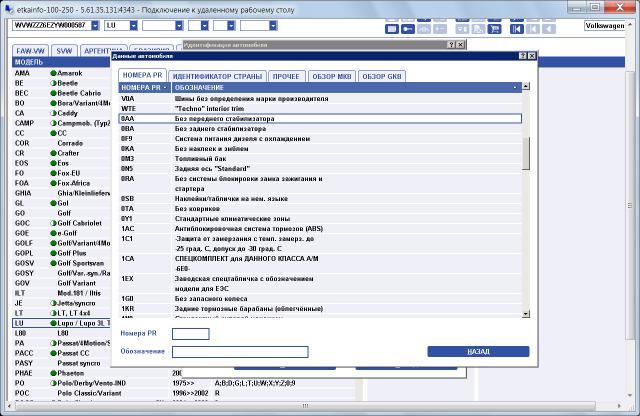Select the НОМЕРА PR tab
Viewport: 640px width, 416px height.
(x=142, y=75)
